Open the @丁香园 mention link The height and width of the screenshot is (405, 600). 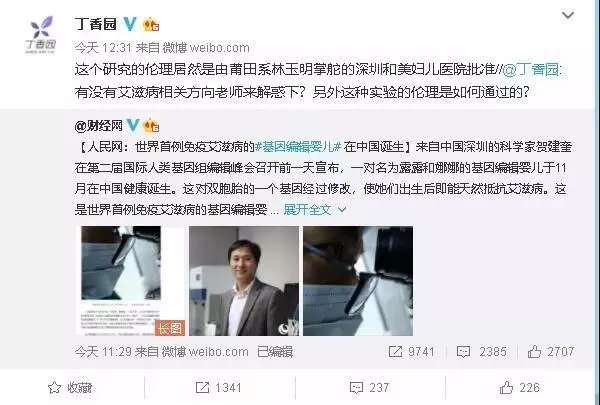530,70
